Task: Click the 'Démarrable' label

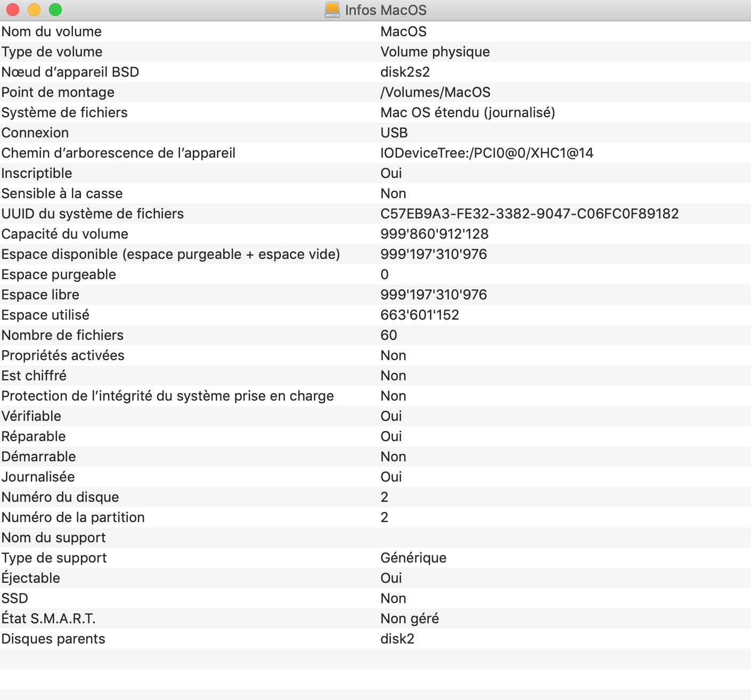Action: tap(39, 457)
